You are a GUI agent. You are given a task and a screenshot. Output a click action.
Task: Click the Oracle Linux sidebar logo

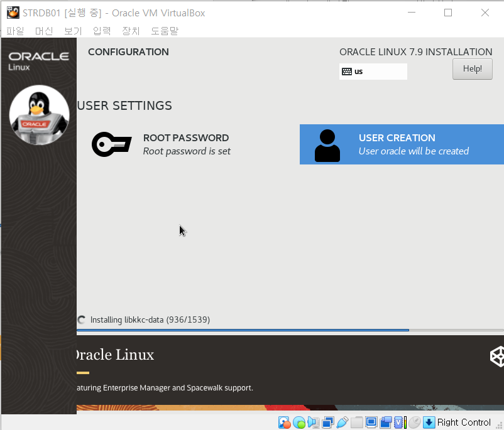click(x=38, y=62)
